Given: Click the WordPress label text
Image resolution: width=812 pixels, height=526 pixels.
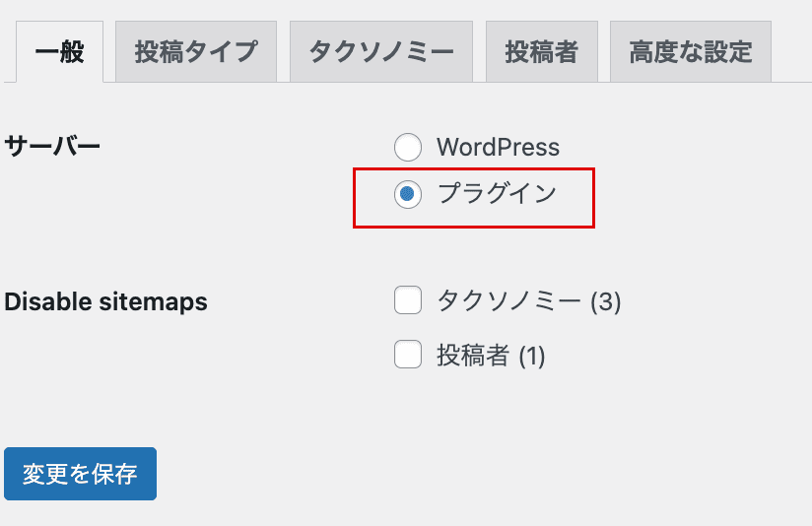Looking at the screenshot, I should click(x=499, y=147).
